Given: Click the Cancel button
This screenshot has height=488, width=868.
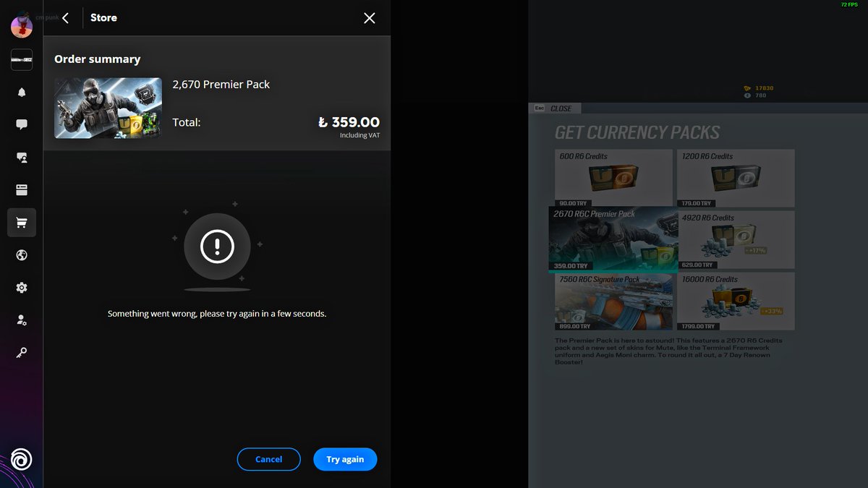Looking at the screenshot, I should (x=269, y=460).
